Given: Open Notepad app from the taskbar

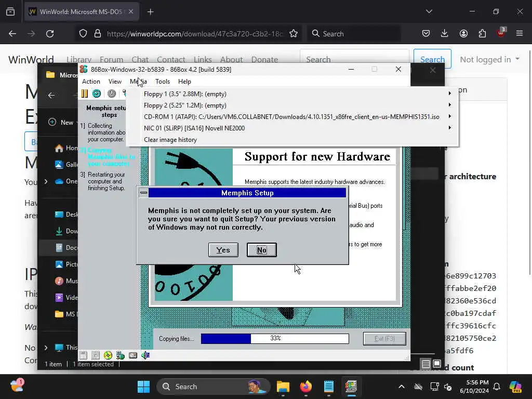Looking at the screenshot, I should tap(328, 387).
